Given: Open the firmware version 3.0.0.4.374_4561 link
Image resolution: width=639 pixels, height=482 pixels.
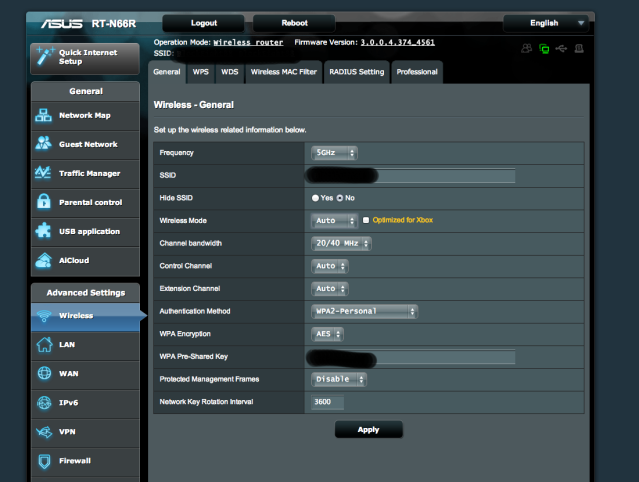Looking at the screenshot, I should [398, 42].
